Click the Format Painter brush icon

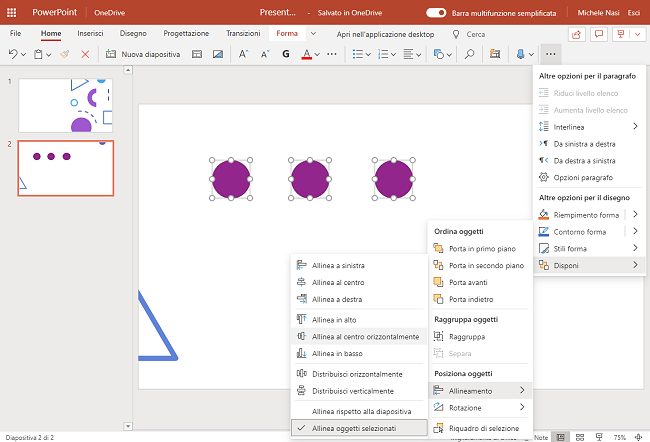coord(65,54)
